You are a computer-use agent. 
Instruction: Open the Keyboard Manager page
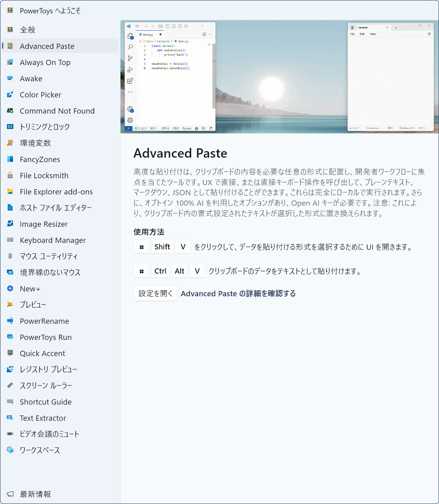click(x=60, y=240)
